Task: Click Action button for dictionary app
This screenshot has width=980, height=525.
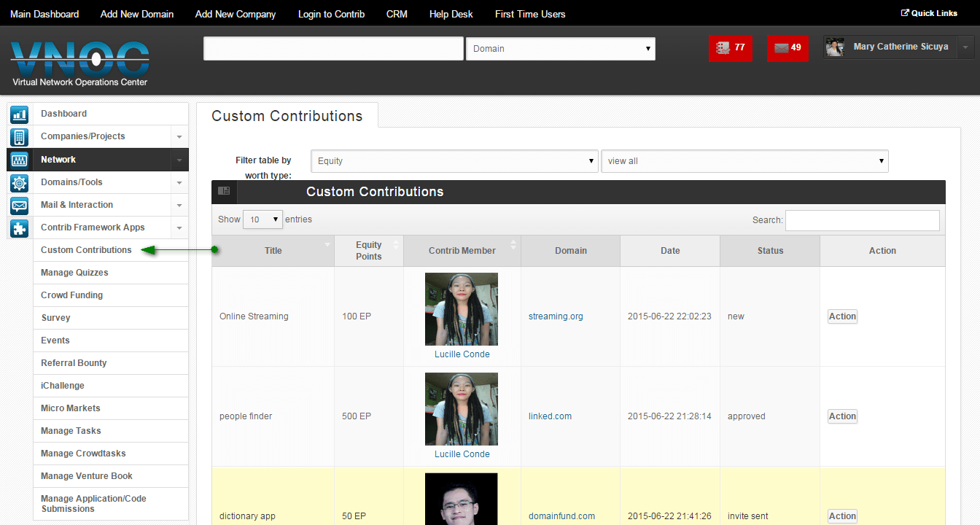Action: [x=842, y=516]
